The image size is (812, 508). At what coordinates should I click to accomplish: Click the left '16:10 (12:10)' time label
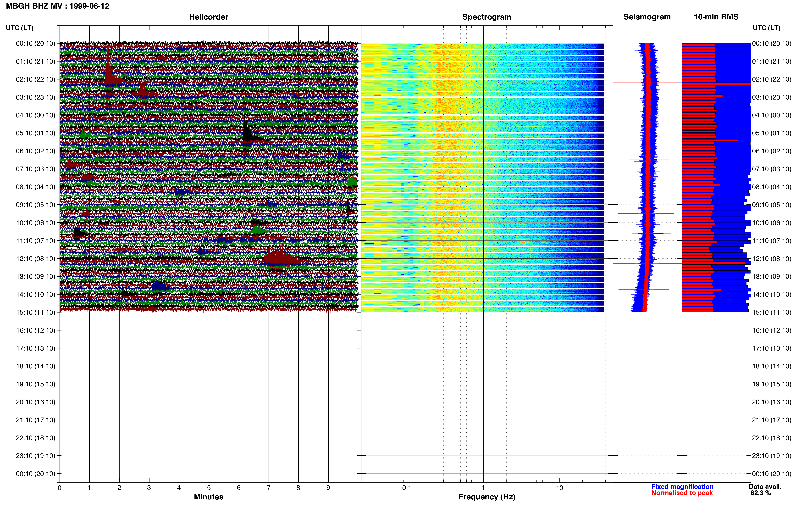pos(36,330)
